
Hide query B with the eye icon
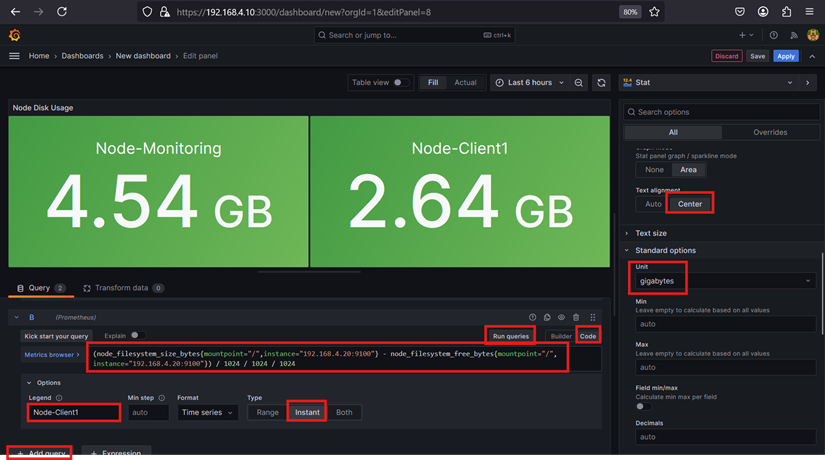[x=561, y=317]
